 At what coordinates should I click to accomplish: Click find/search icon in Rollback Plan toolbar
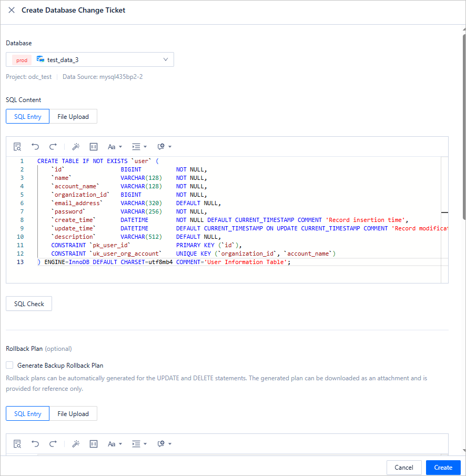pyautogui.click(x=17, y=444)
